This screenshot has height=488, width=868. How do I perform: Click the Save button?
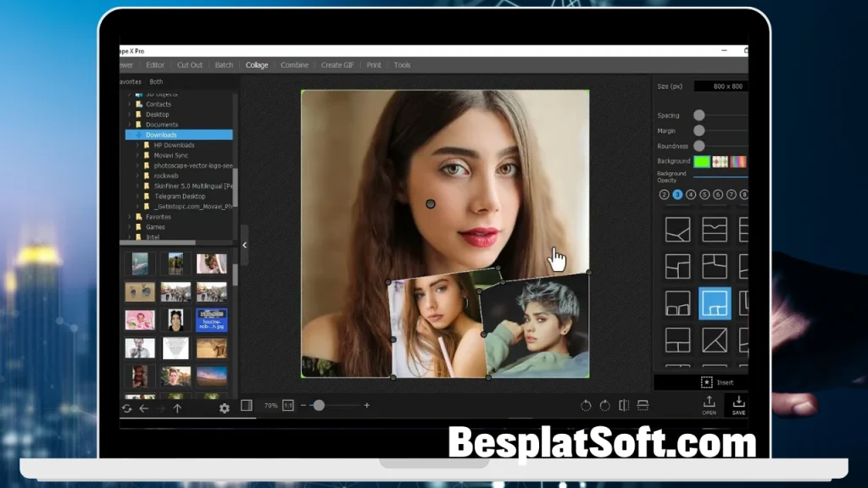[x=738, y=405]
